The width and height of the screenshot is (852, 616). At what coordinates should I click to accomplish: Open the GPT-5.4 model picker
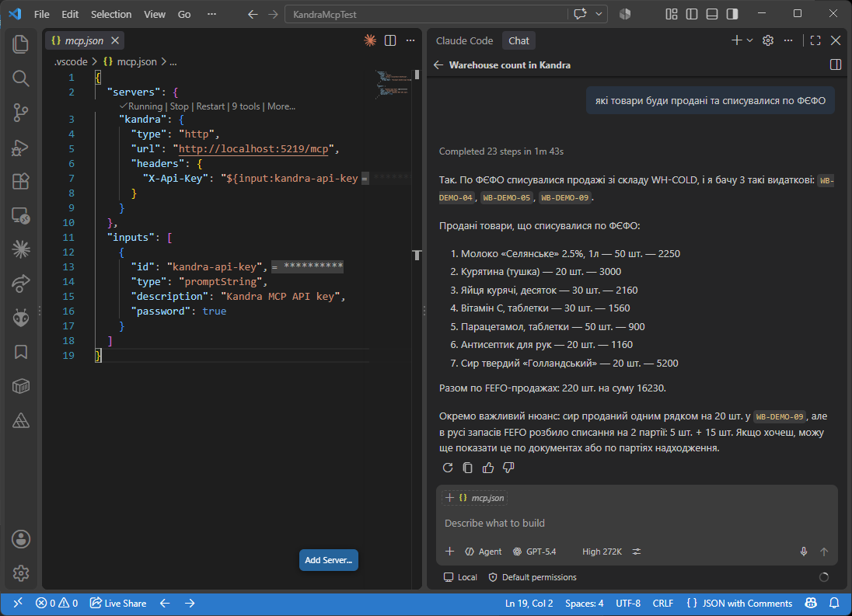pyautogui.click(x=535, y=552)
